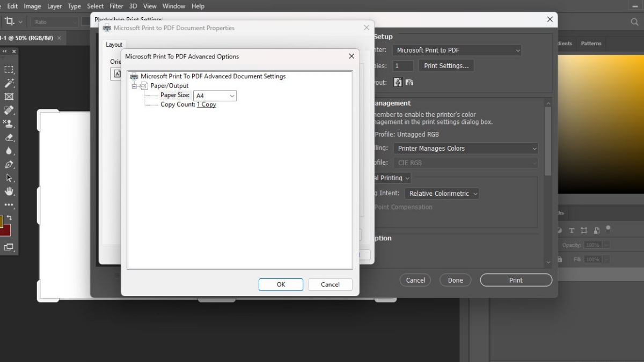
Task: Open the Filter menu
Action: pyautogui.click(x=116, y=6)
